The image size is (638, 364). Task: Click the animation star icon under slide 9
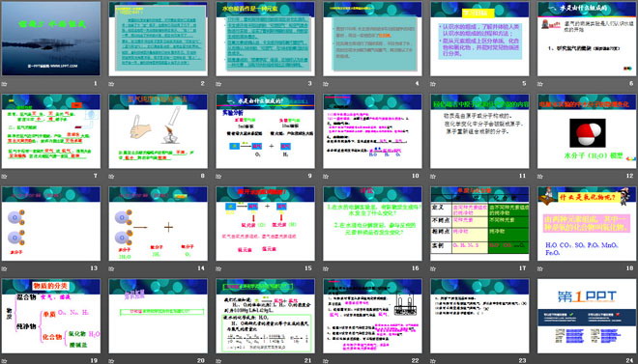218,177
